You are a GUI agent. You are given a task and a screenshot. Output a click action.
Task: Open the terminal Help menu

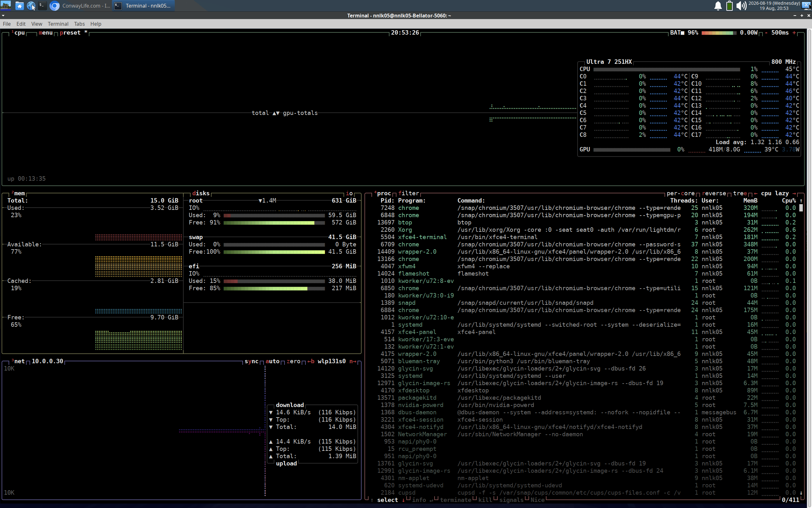pyautogui.click(x=95, y=24)
